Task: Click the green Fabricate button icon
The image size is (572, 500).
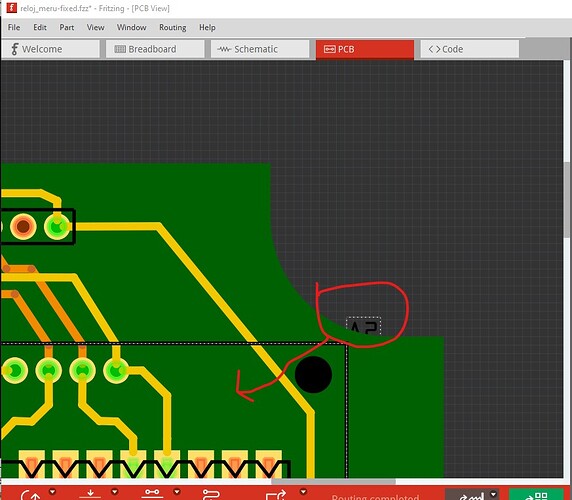Action: click(x=536, y=495)
